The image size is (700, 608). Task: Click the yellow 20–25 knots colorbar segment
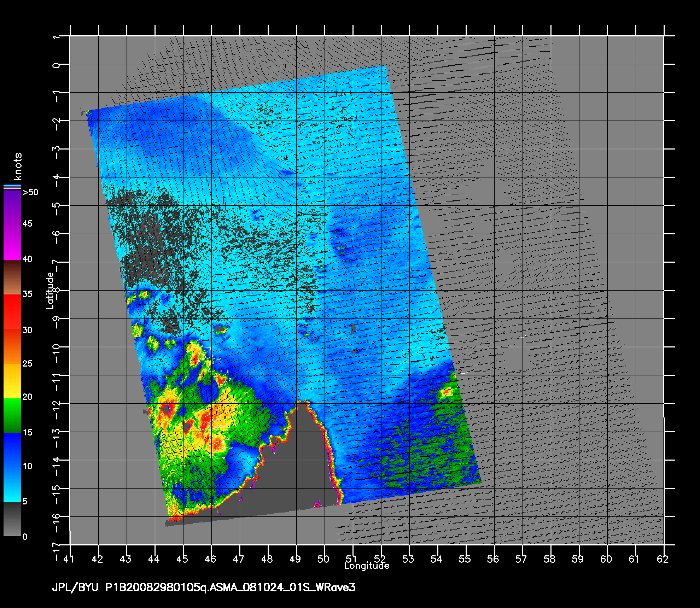12,381
